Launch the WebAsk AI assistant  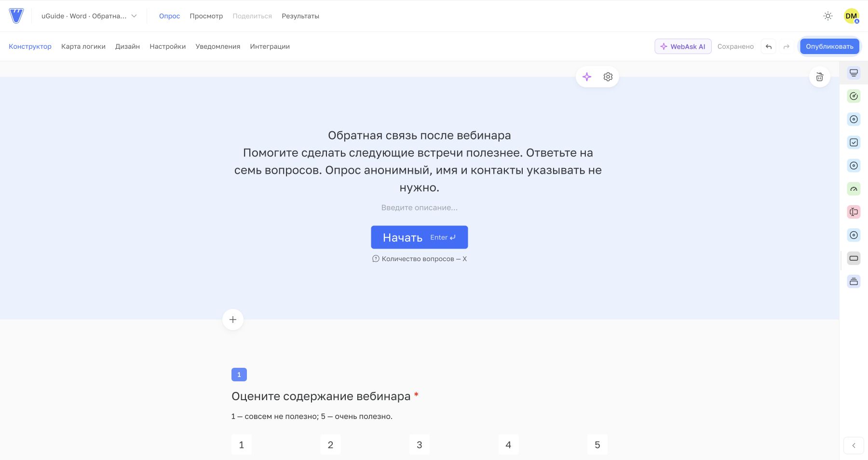(683, 46)
